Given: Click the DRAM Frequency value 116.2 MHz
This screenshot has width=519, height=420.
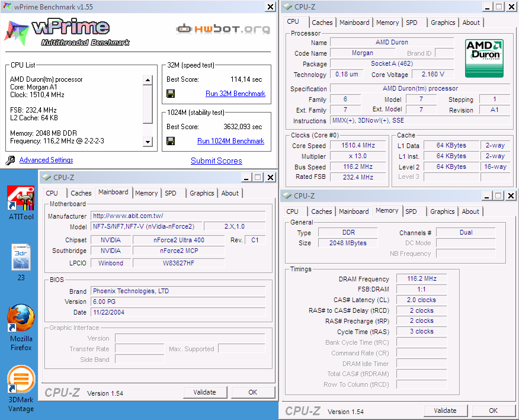Looking at the screenshot, I should click(x=422, y=278).
